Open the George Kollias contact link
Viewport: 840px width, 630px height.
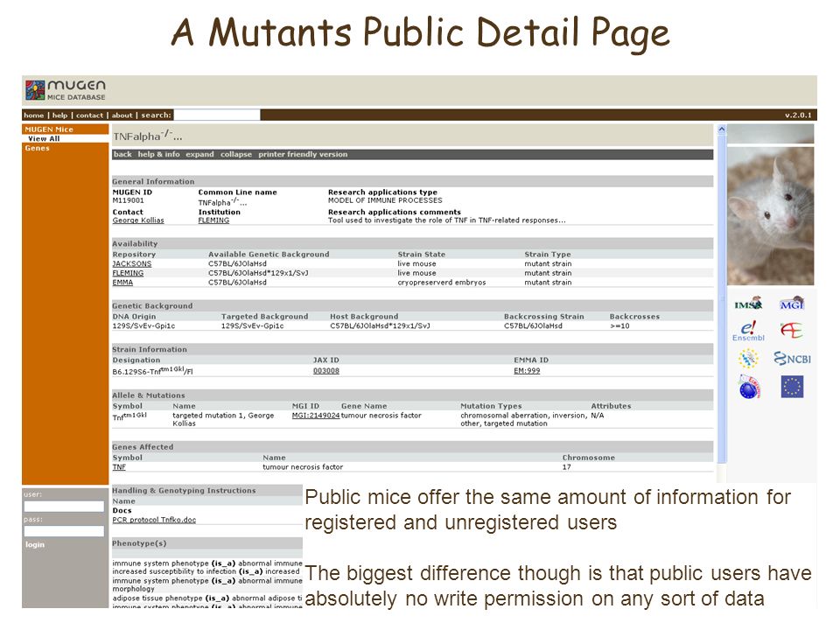pos(138,220)
